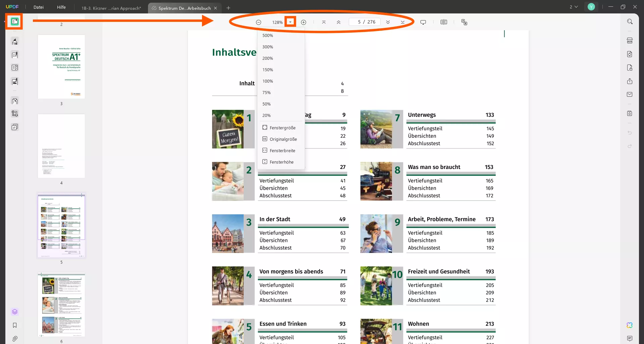Screen dimensions: 644x344
Task: Open the Fill and Sign tool
Action: (15, 81)
